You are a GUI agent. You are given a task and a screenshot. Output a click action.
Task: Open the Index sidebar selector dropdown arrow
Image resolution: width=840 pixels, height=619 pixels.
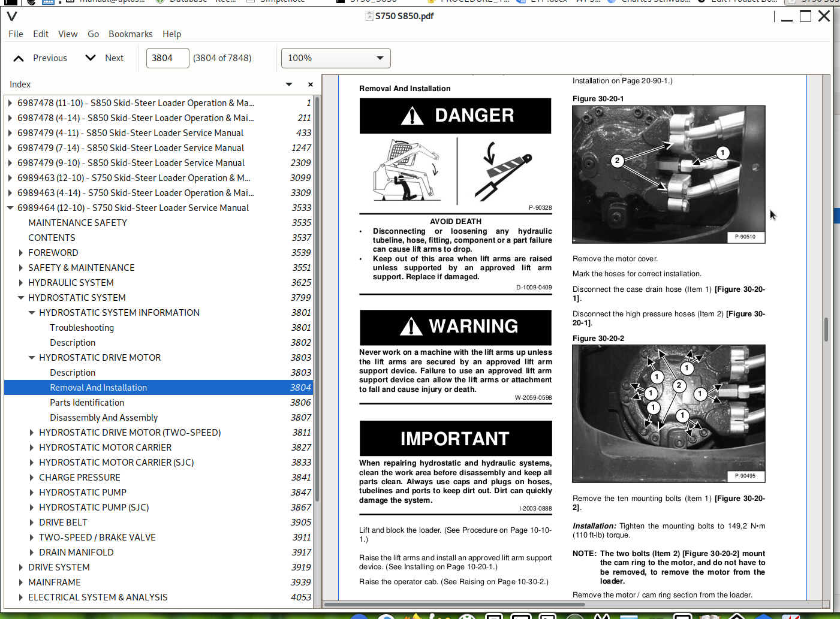289,84
